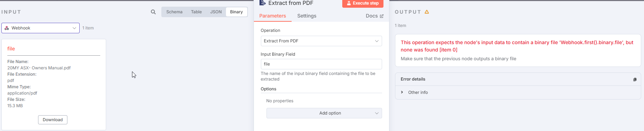The width and height of the screenshot is (644, 131).
Task: Switch input view to JSON
Action: pyautogui.click(x=216, y=12)
